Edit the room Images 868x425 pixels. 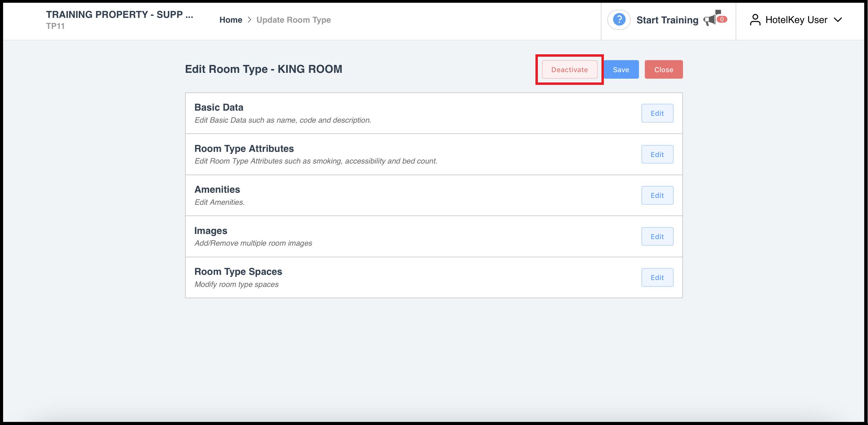tap(657, 236)
